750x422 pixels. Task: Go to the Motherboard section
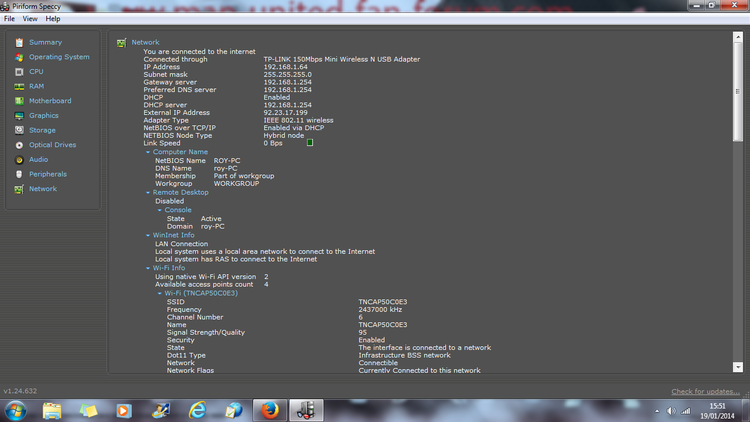click(49, 101)
